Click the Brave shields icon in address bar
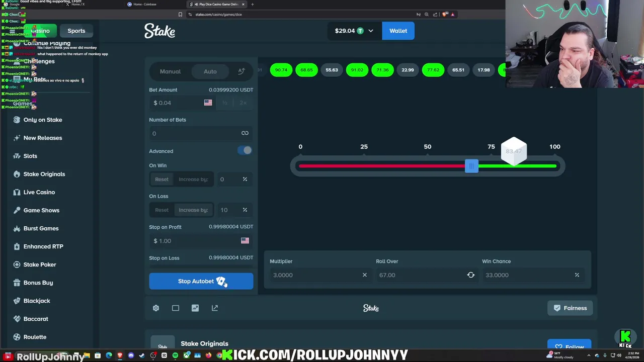 [445, 14]
